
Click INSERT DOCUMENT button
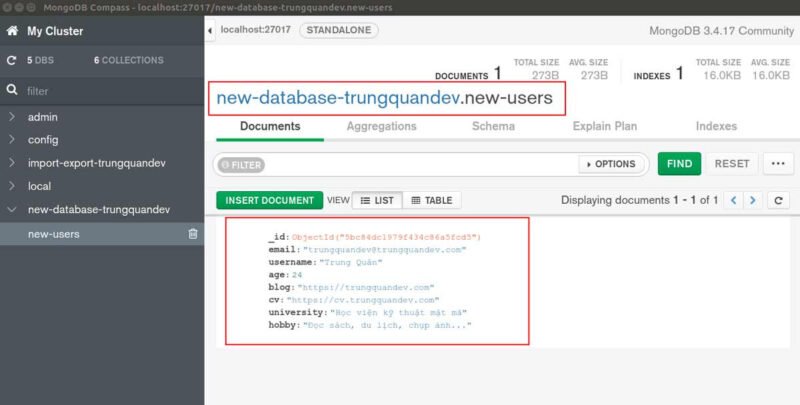pyautogui.click(x=269, y=200)
